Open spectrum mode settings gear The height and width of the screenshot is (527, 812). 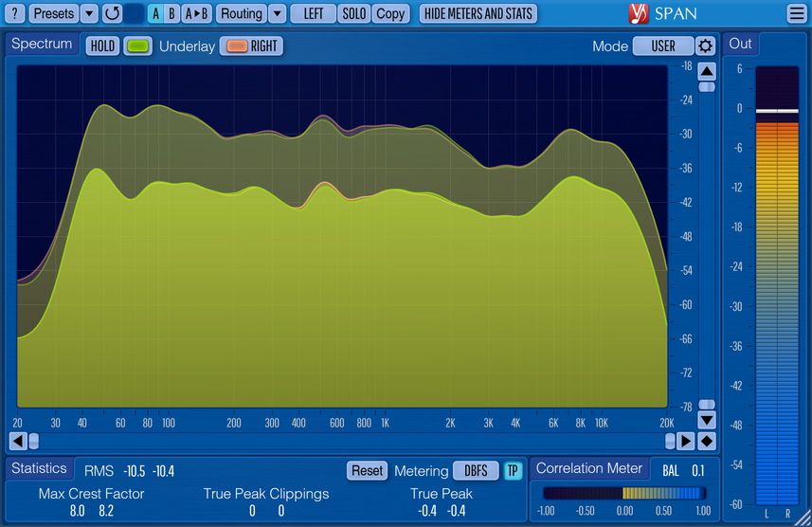(706, 45)
